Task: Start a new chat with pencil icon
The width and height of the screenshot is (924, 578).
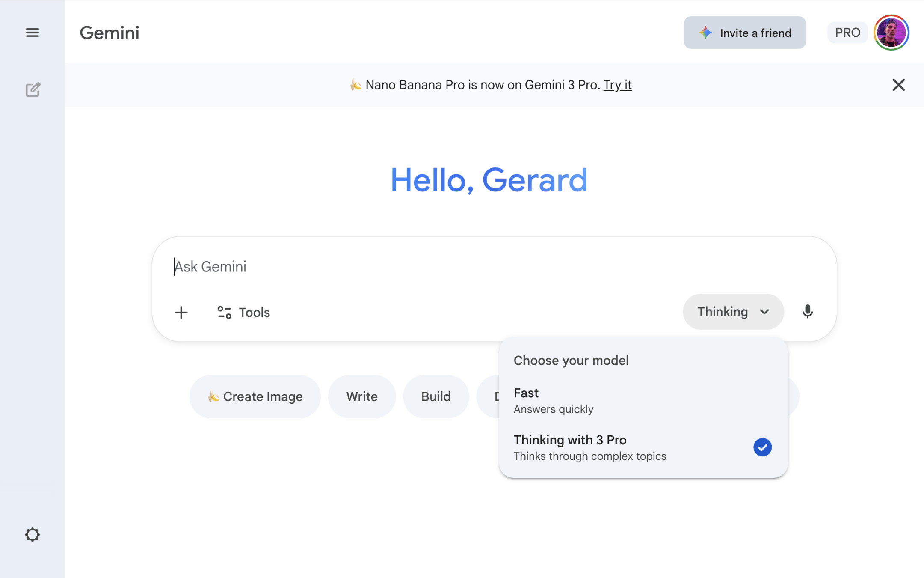Action: coord(33,90)
